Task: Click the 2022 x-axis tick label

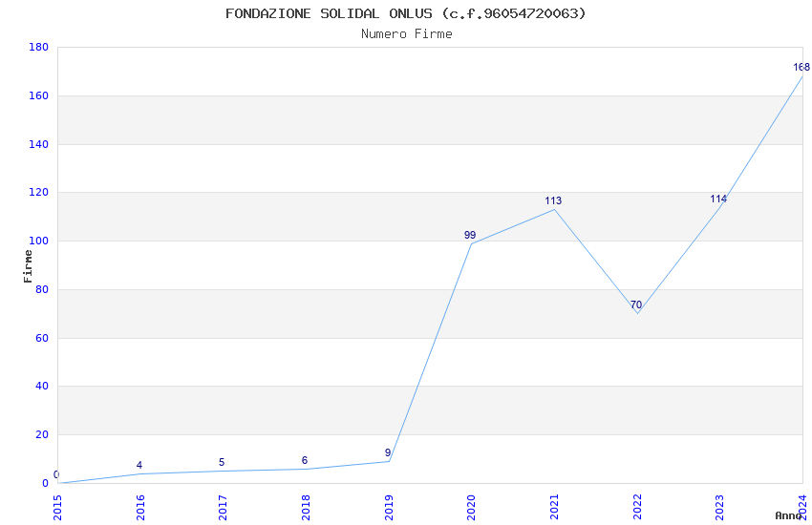Action: (637, 508)
